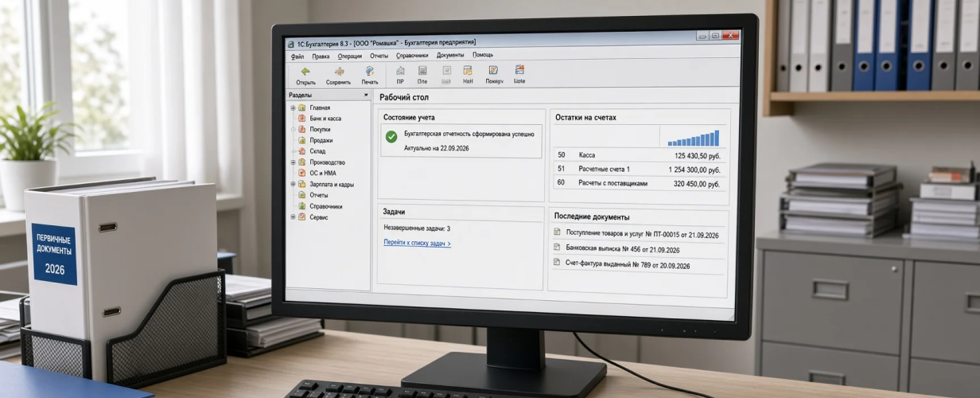Click the green checkmark status icon
Image resolution: width=980 pixels, height=398 pixels.
391,137
